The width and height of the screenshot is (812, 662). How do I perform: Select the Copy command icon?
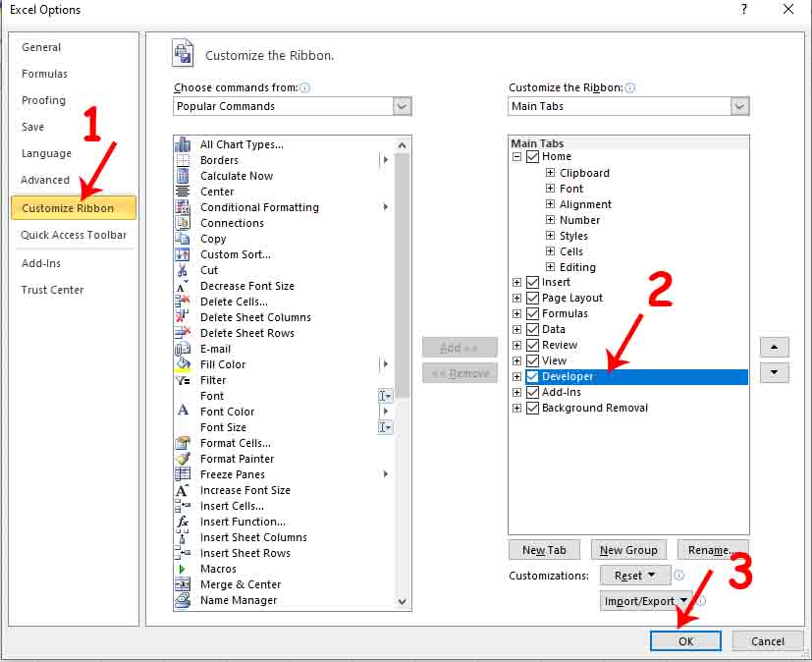[183, 239]
